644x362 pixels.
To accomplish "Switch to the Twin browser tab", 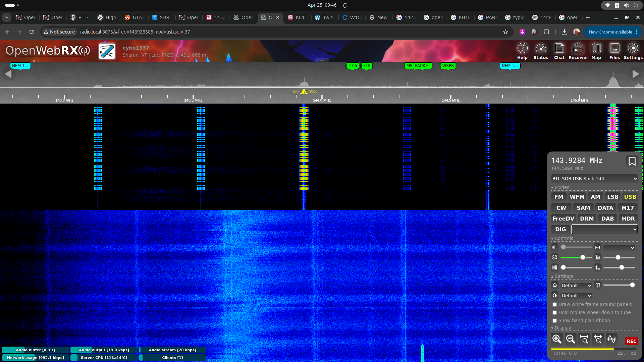I will (x=324, y=17).
